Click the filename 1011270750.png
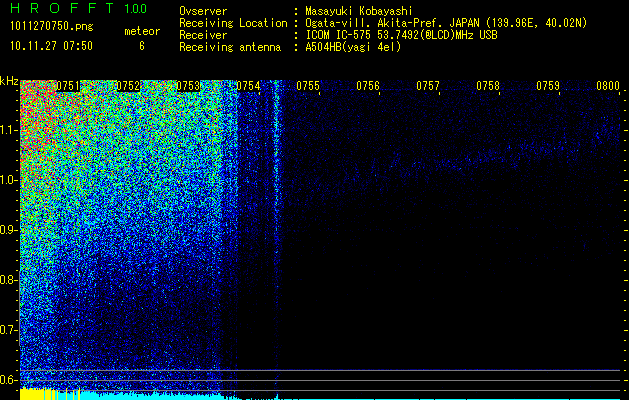 coord(52,27)
